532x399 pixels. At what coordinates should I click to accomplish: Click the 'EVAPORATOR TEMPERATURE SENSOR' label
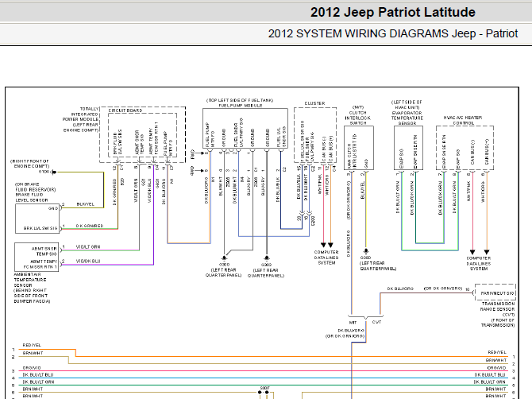point(407,118)
